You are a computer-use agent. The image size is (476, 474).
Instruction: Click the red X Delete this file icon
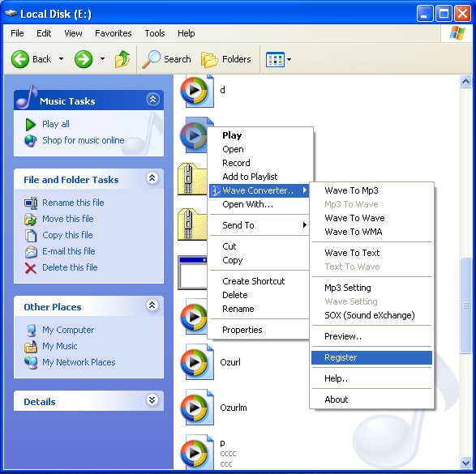[x=30, y=267]
